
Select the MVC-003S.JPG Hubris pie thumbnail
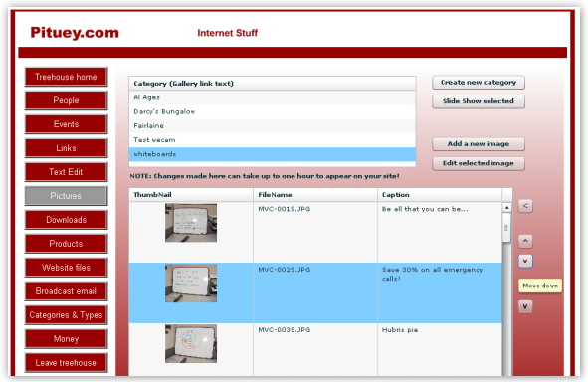tap(191, 344)
